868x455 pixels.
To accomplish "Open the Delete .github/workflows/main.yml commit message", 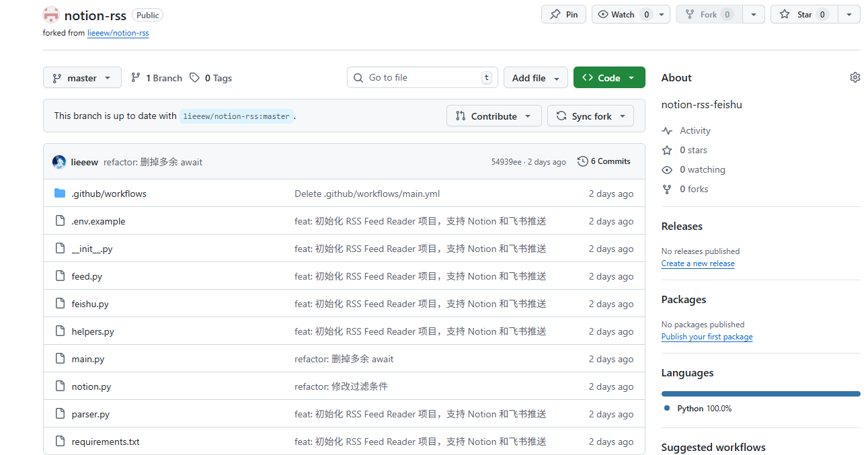I will (x=367, y=194).
